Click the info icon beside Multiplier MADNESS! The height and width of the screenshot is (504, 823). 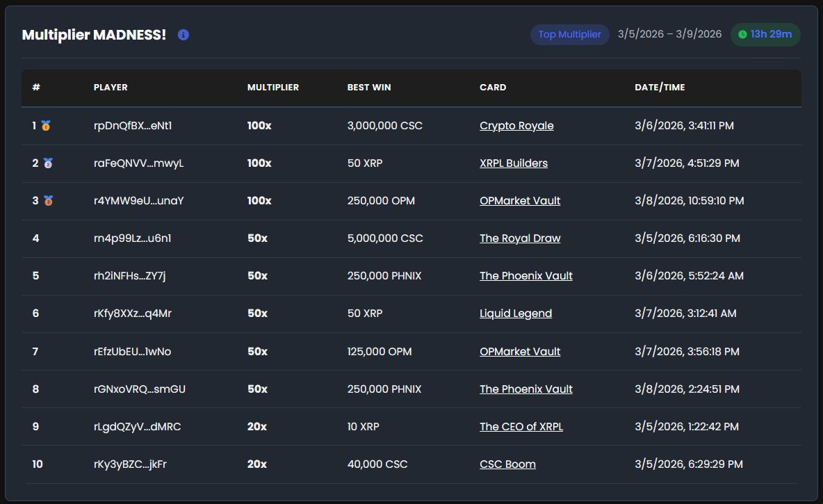tap(184, 35)
